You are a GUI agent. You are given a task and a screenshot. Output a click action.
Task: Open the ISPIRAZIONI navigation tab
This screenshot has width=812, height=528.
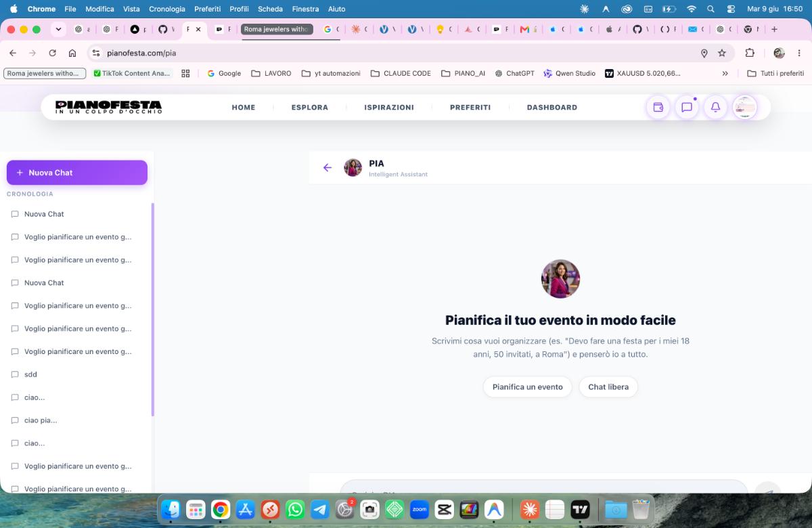pyautogui.click(x=389, y=107)
